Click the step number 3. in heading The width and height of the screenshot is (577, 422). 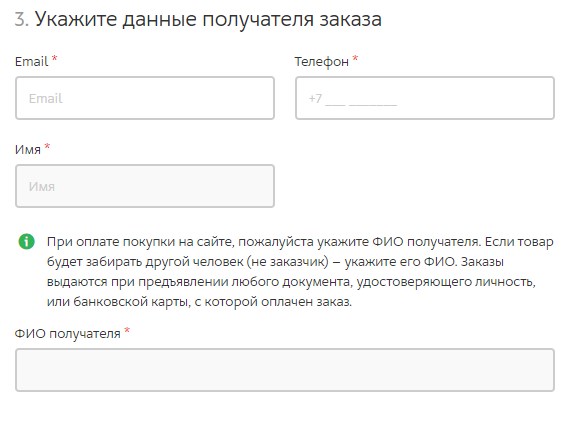pos(22,19)
